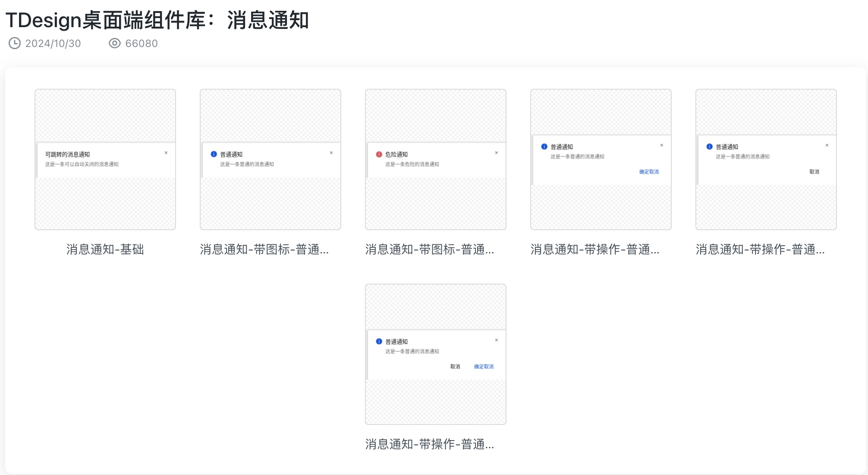The width and height of the screenshot is (868, 475).
Task: Click the date text 2024/10/30
Action: coord(53,44)
